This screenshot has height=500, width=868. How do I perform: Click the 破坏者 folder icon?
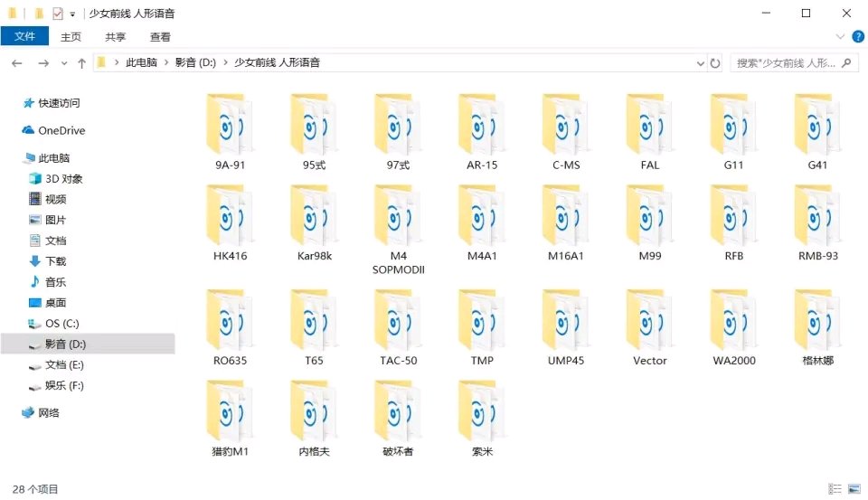[398, 410]
